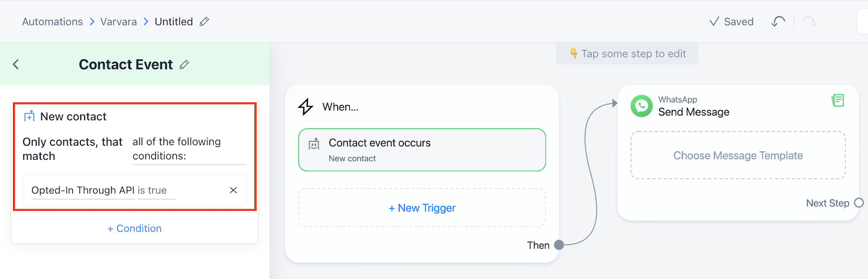Edit the Untitled automation name pencil icon
The height and width of the screenshot is (279, 868).
point(204,22)
